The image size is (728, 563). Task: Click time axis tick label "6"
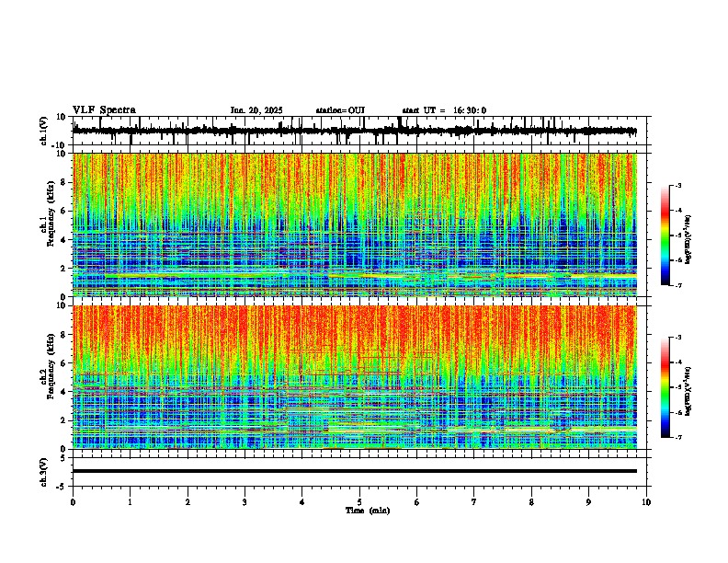pos(417,502)
